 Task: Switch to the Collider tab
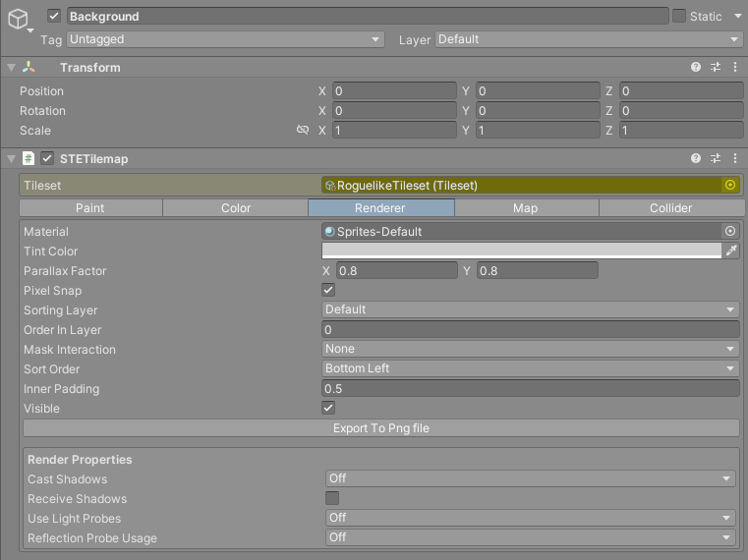(670, 208)
